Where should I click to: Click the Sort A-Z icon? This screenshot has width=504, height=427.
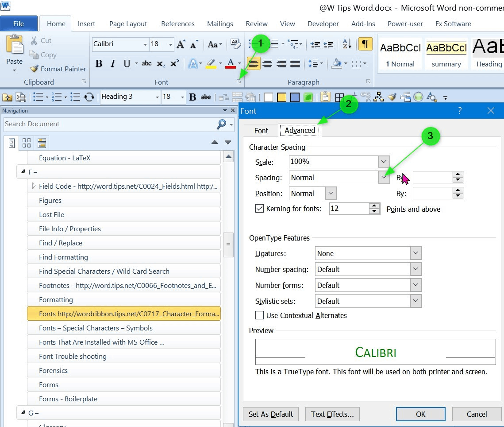(347, 43)
